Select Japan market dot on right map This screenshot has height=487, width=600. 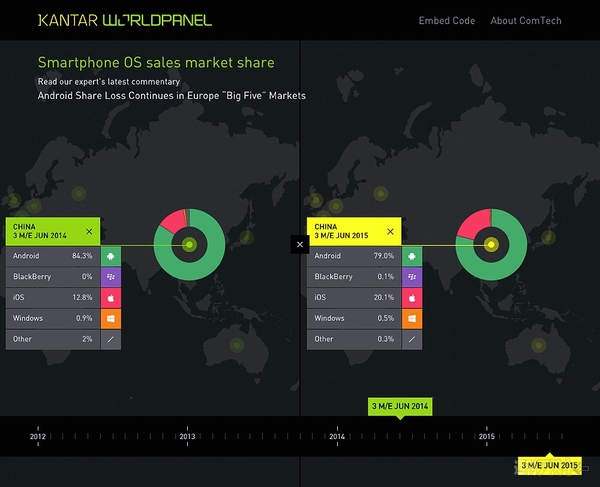[548, 238]
